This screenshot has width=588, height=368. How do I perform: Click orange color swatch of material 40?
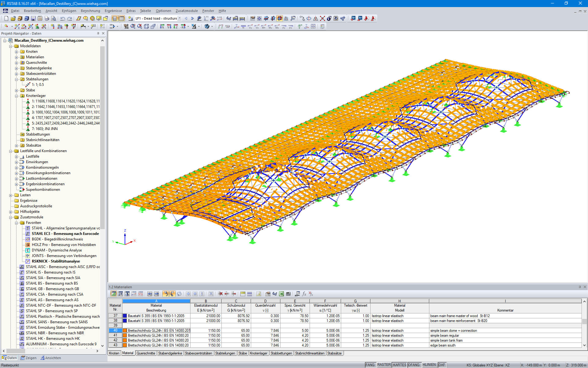125,331
